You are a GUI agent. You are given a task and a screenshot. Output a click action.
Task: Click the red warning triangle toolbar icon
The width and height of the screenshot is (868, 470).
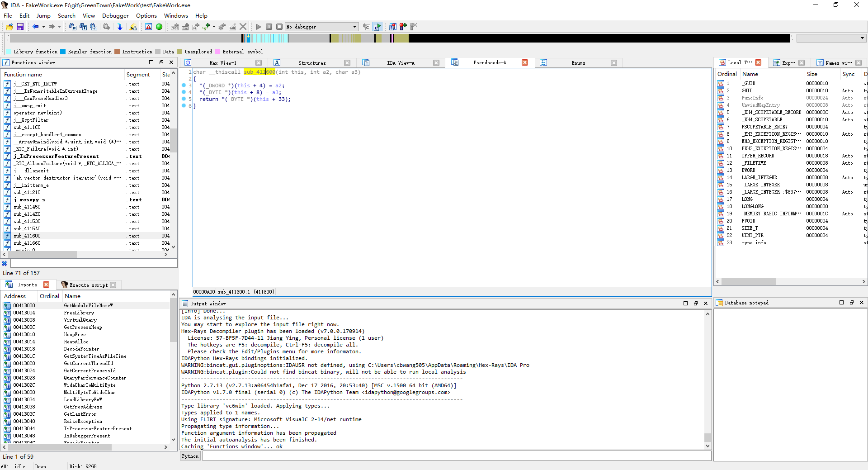pyautogui.click(x=148, y=27)
